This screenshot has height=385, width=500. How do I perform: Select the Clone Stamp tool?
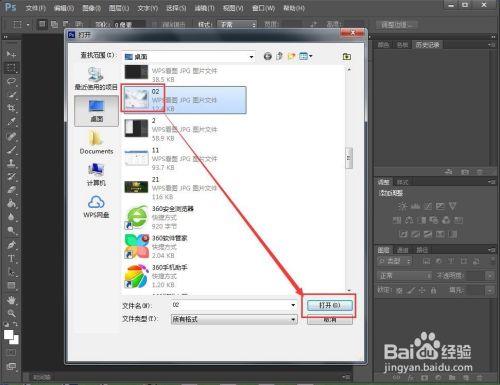(x=11, y=163)
